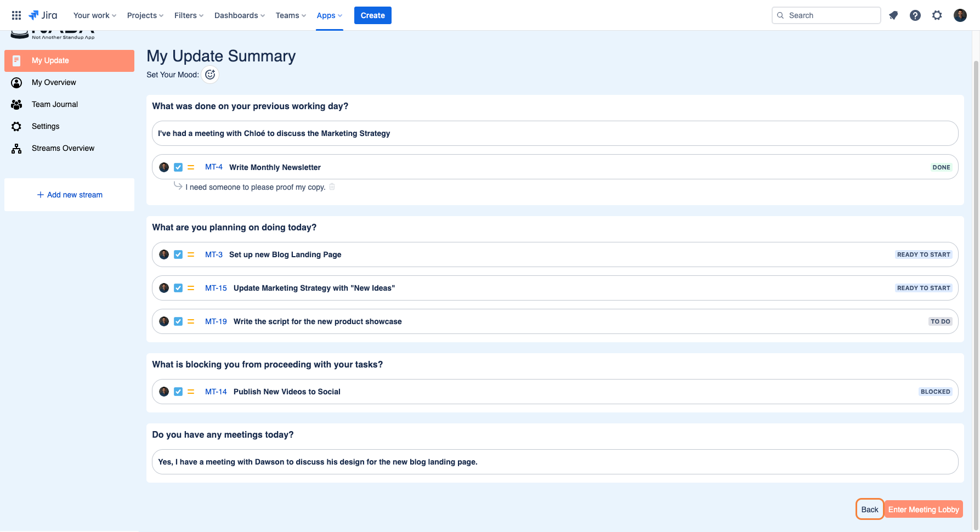Click the meetings today answer field
980x532 pixels.
coord(554,462)
